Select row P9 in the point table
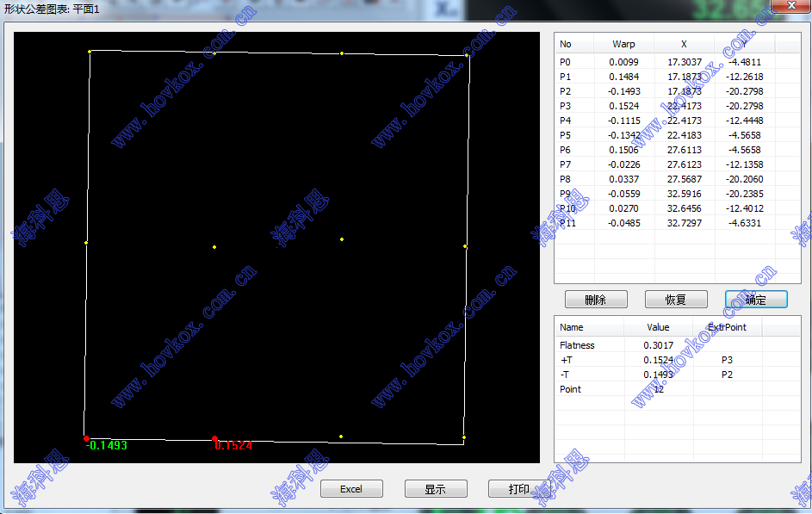812x514 pixels. point(678,194)
